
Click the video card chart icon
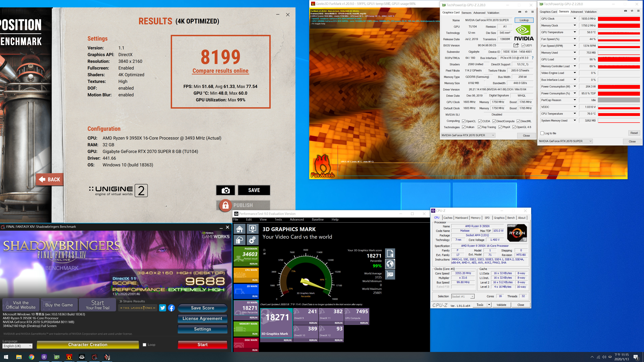pyautogui.click(x=390, y=274)
